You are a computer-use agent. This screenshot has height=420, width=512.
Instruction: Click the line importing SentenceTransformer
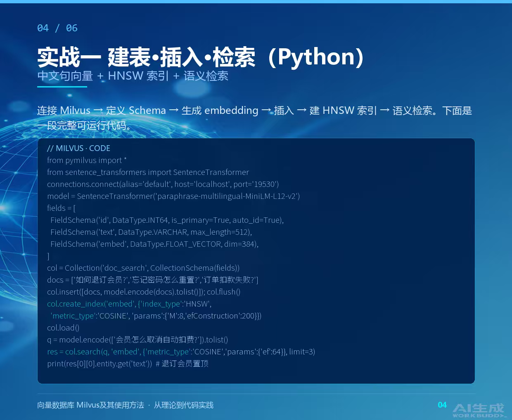pos(148,172)
